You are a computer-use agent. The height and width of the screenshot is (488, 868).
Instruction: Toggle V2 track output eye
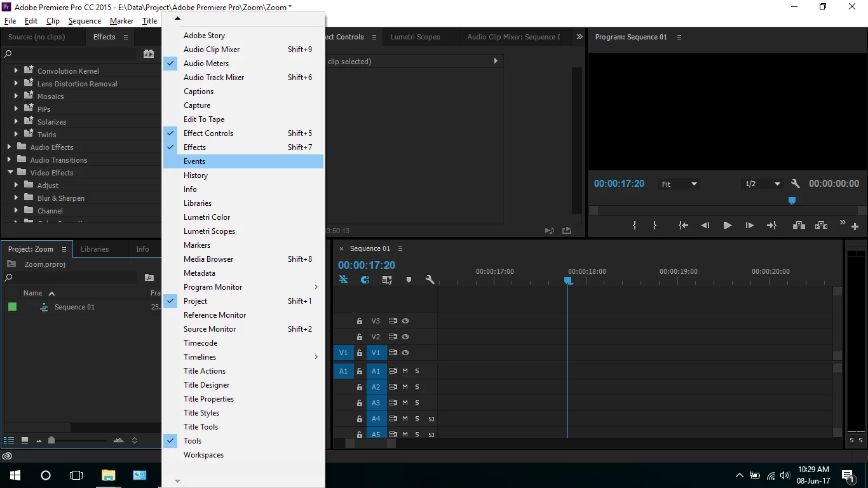[x=405, y=337]
